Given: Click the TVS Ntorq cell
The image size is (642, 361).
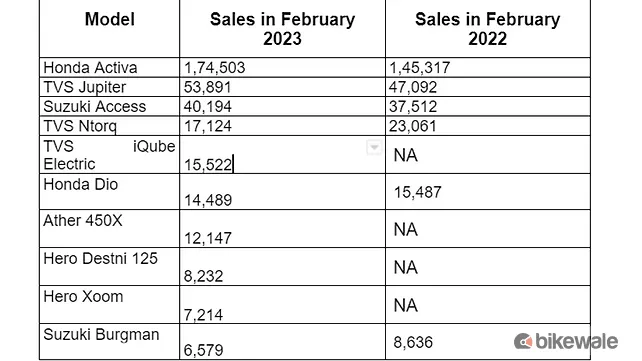Looking at the screenshot, I should [109, 126].
